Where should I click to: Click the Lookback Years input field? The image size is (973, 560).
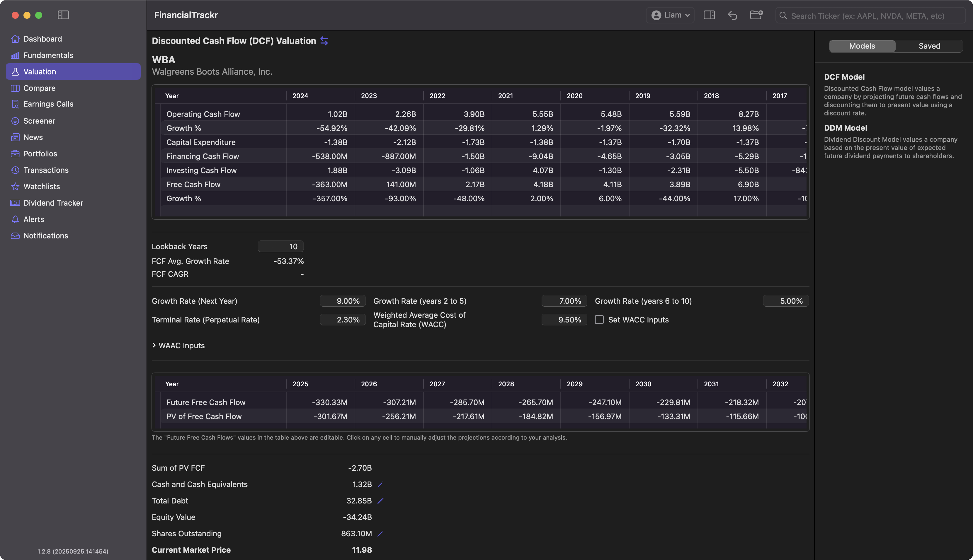pyautogui.click(x=280, y=247)
